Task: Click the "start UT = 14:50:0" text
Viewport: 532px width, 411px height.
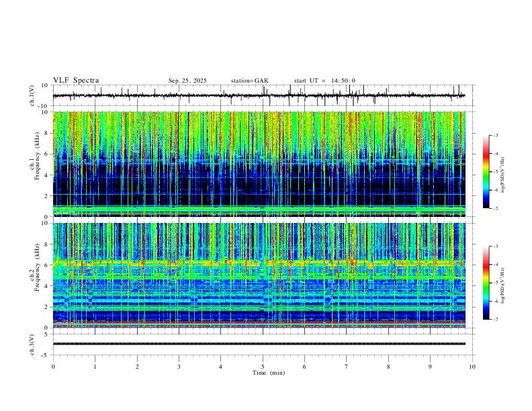Action: 324,81
